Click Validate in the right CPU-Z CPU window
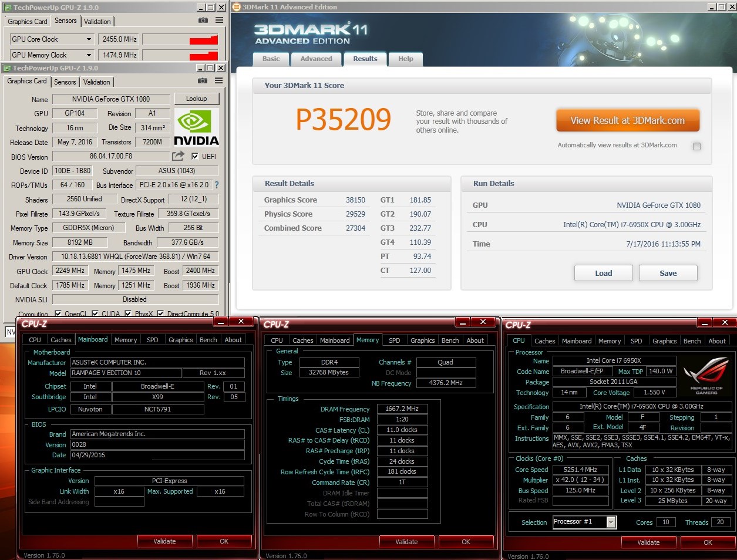 648,542
